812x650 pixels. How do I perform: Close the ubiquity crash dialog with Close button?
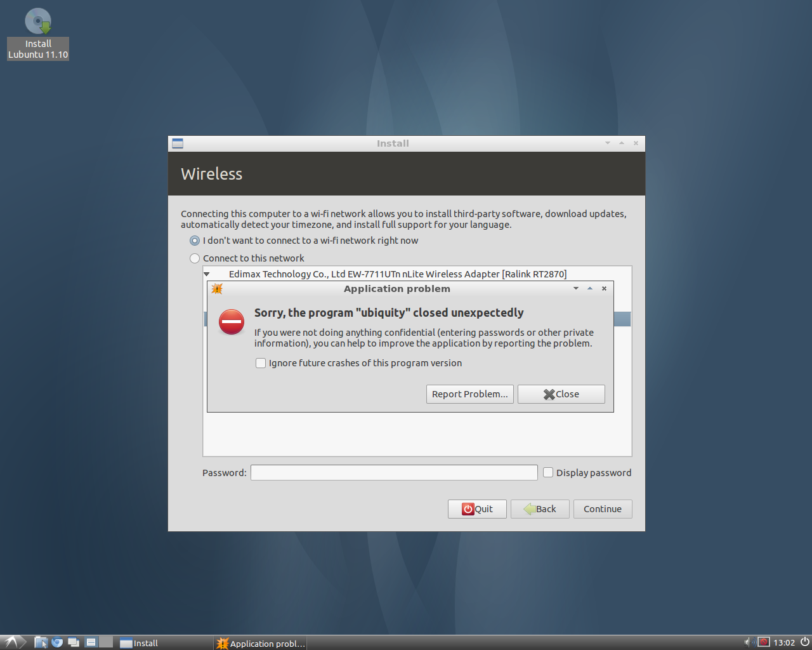pyautogui.click(x=561, y=394)
